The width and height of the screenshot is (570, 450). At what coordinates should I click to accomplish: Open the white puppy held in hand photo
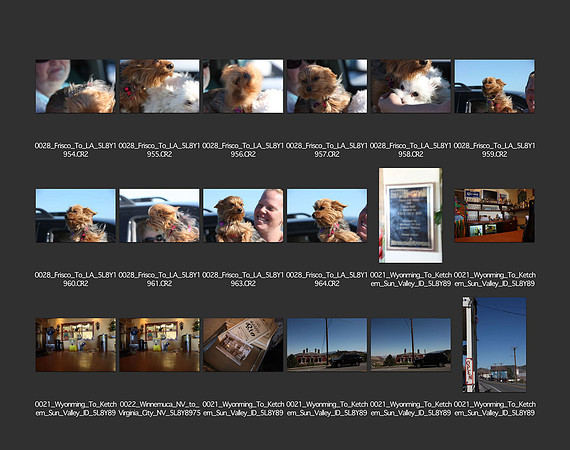pyautogui.click(x=411, y=86)
